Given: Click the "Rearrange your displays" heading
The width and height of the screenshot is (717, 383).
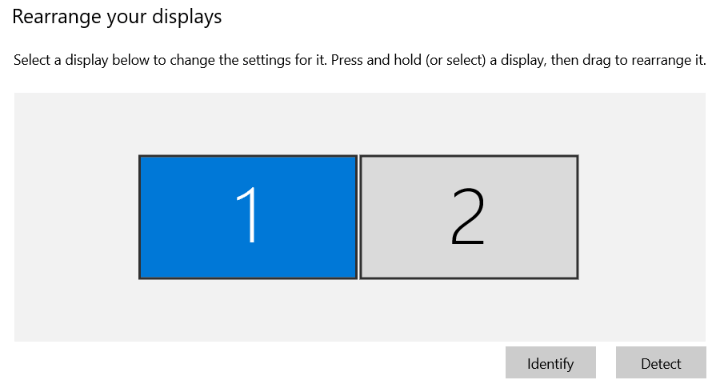Looking at the screenshot, I should pos(117,17).
